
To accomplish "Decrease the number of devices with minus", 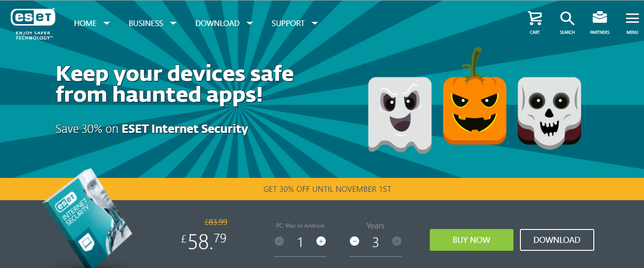I will [x=279, y=241].
